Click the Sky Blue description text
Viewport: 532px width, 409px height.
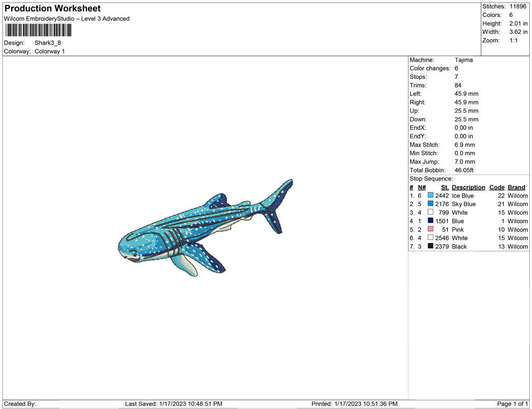pos(464,204)
